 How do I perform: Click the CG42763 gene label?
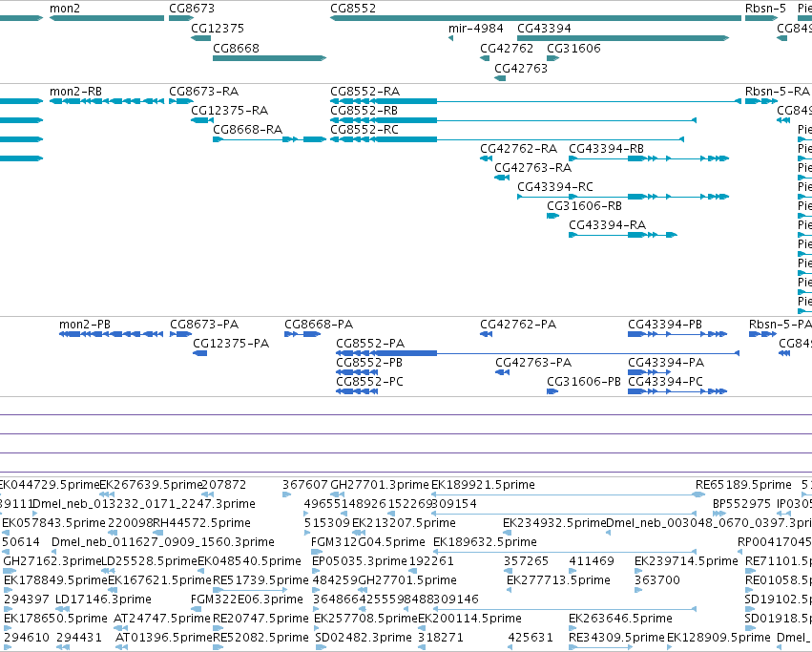(x=520, y=69)
